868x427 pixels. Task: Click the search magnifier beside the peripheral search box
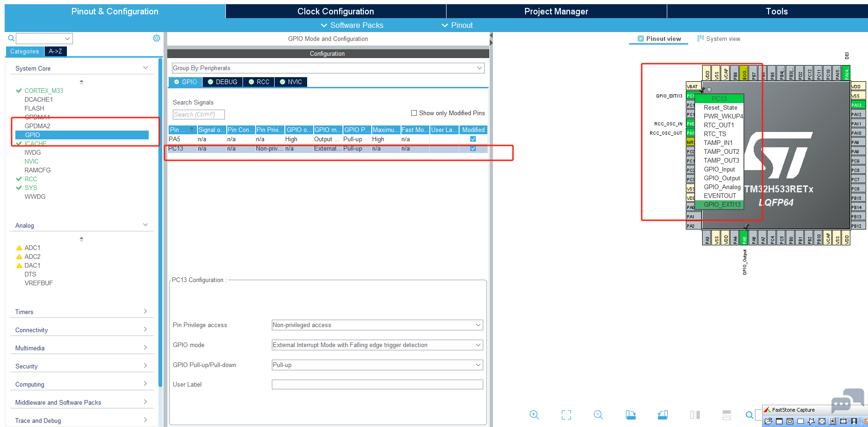11,38
